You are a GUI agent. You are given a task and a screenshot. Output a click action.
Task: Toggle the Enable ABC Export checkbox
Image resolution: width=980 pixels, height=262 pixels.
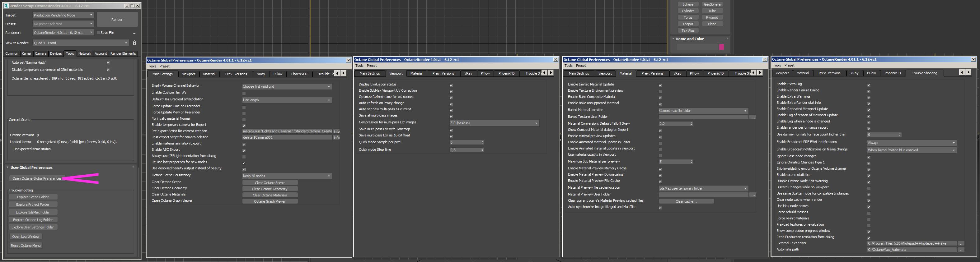244,151
